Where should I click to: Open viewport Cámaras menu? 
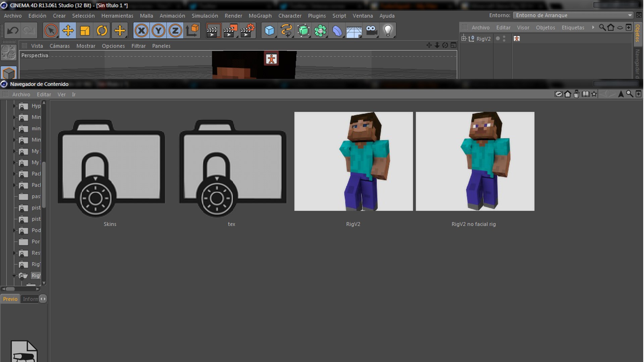point(60,46)
